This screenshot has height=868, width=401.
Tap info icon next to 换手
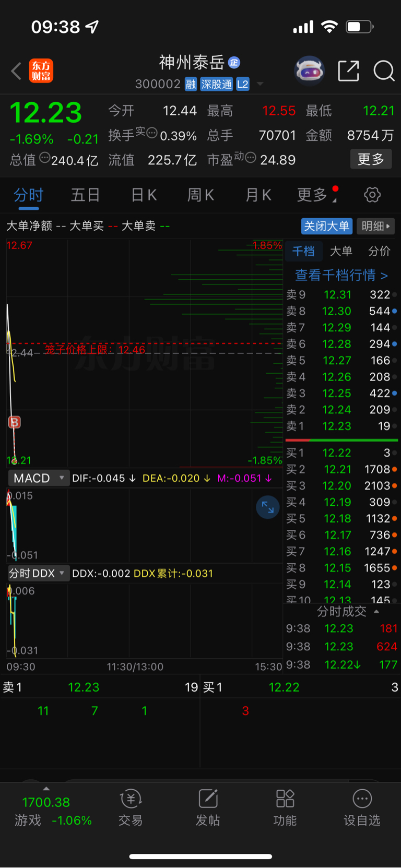pyautogui.click(x=152, y=133)
